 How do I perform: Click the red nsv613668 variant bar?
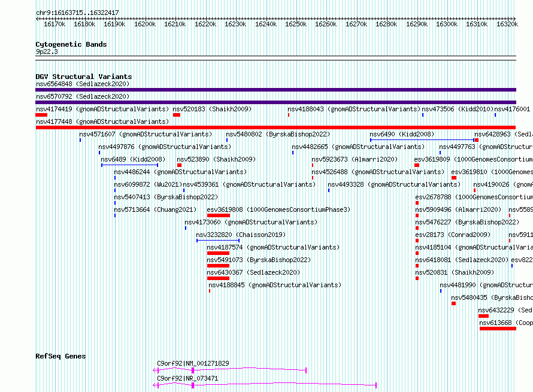(498, 329)
